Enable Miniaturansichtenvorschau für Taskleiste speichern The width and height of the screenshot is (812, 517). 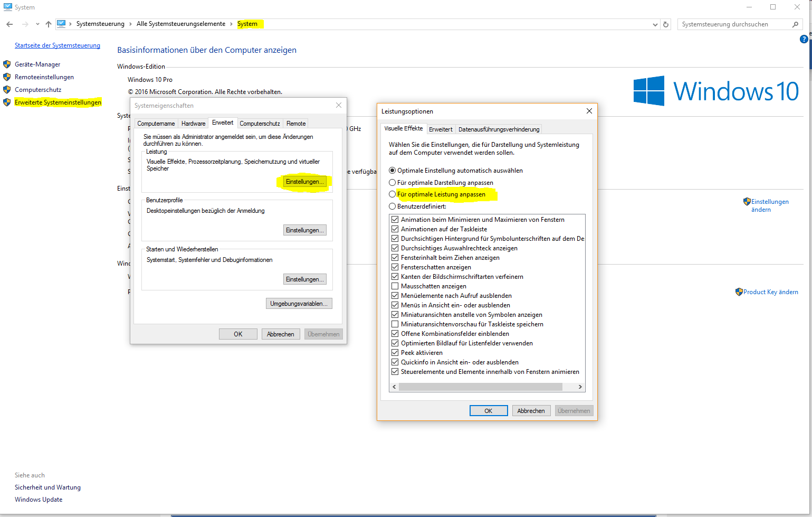(x=395, y=324)
